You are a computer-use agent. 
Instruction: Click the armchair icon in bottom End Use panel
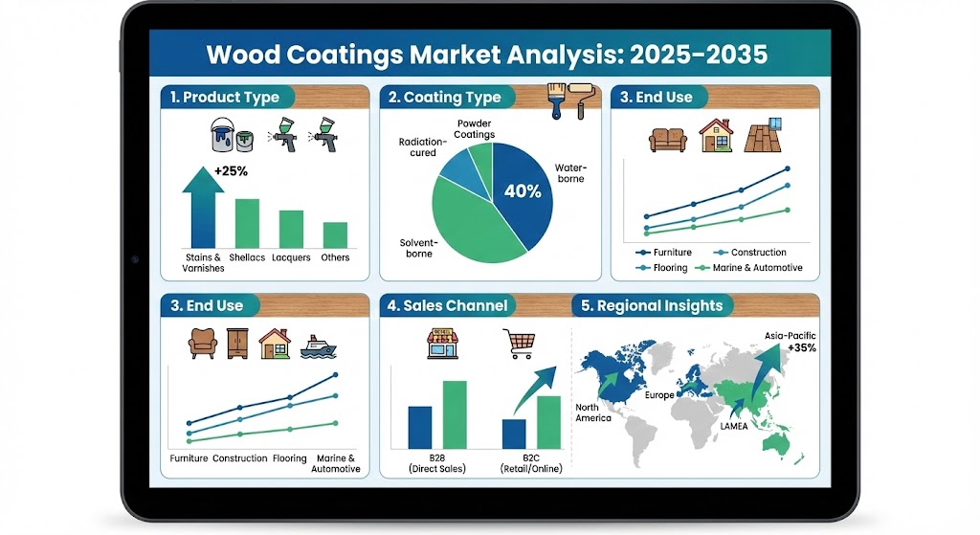[x=203, y=345]
